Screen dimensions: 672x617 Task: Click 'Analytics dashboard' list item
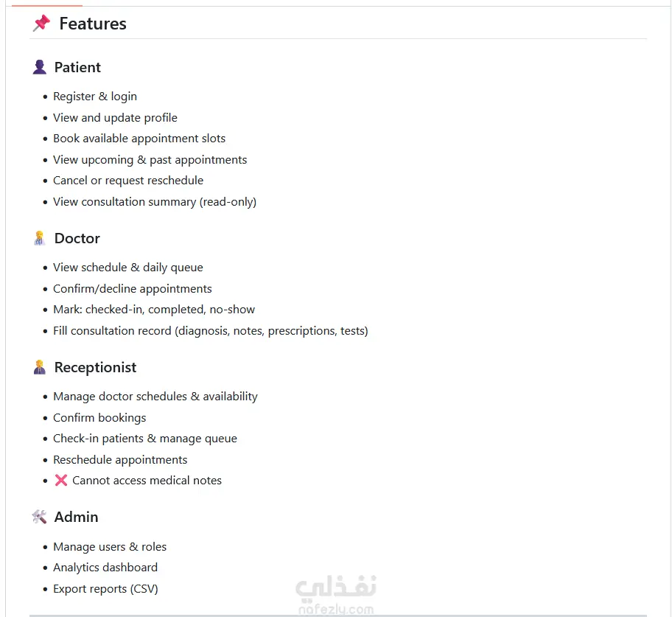tap(105, 568)
